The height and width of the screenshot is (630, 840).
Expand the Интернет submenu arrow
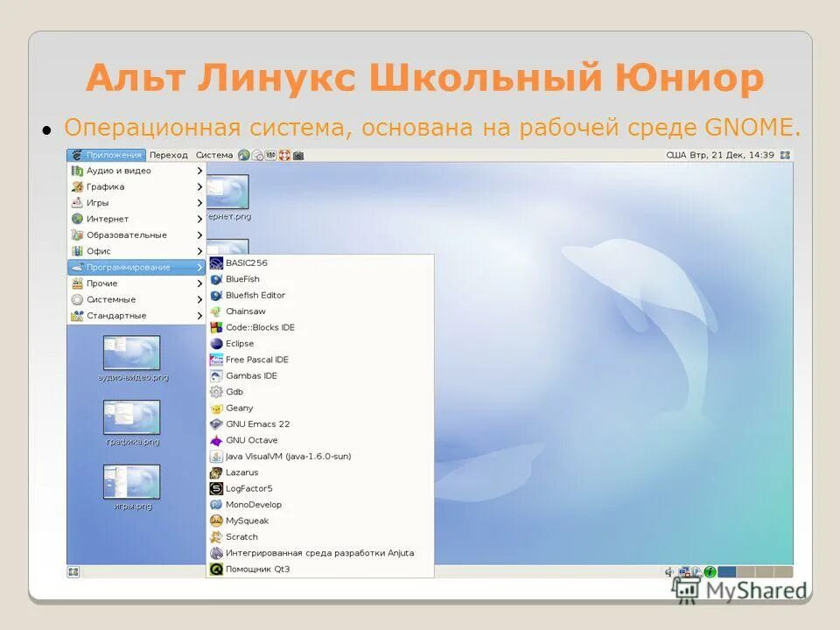tap(199, 219)
